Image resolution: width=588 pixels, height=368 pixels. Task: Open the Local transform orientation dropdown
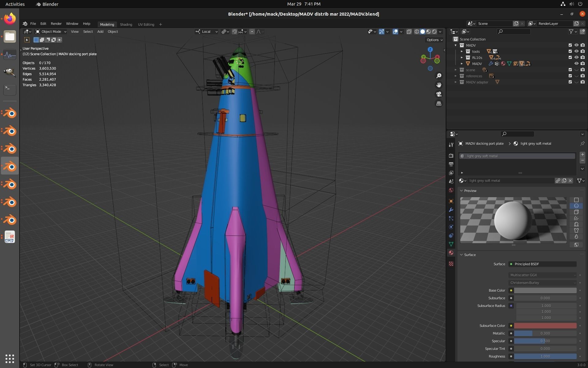pos(207,32)
